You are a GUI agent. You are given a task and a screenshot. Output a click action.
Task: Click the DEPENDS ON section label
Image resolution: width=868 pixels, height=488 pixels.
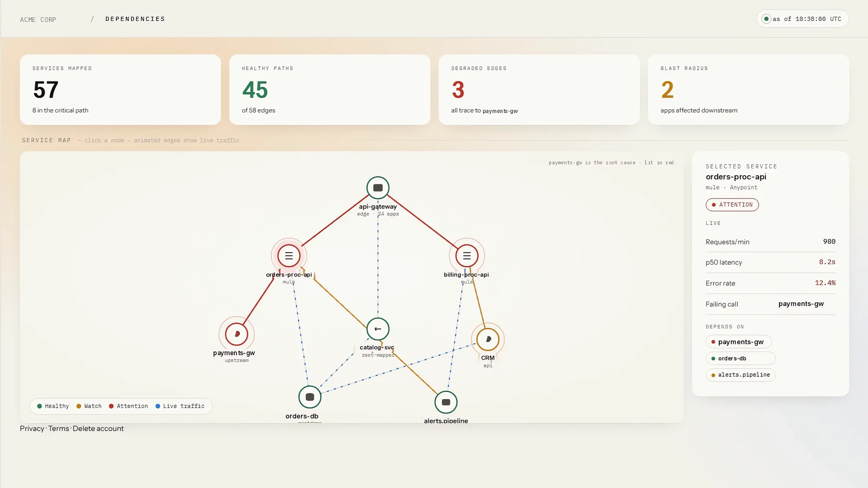(724, 327)
